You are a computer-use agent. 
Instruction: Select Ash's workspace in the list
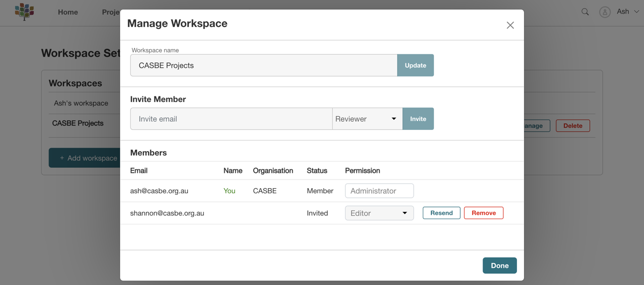81,103
